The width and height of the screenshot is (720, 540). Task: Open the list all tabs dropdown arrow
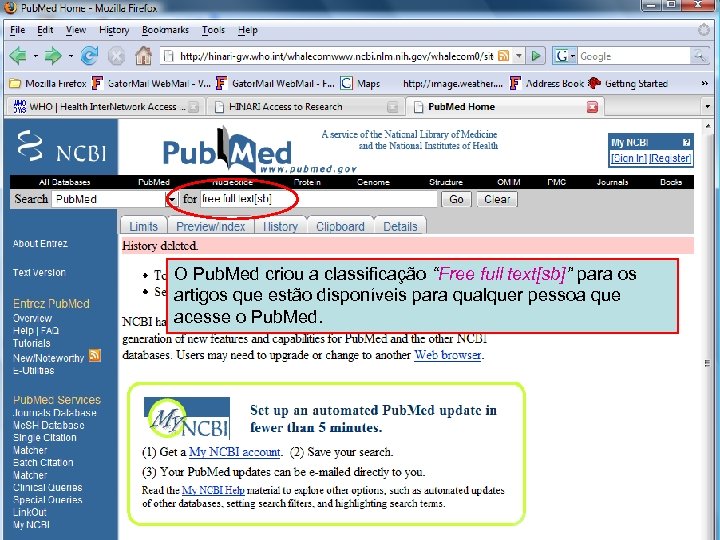707,107
